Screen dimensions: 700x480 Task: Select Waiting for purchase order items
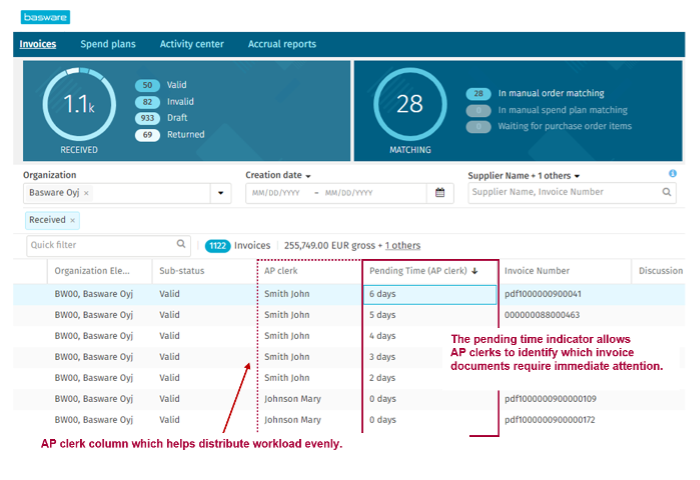(565, 126)
